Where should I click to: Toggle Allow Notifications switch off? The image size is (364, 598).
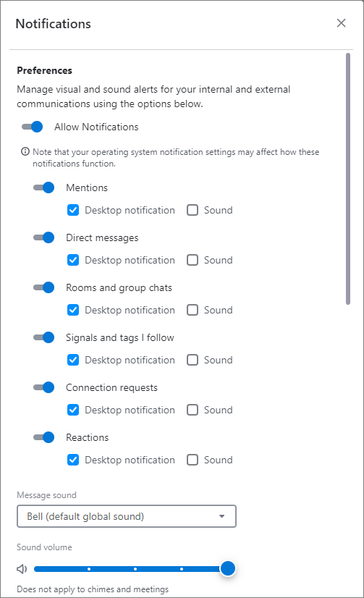click(32, 127)
